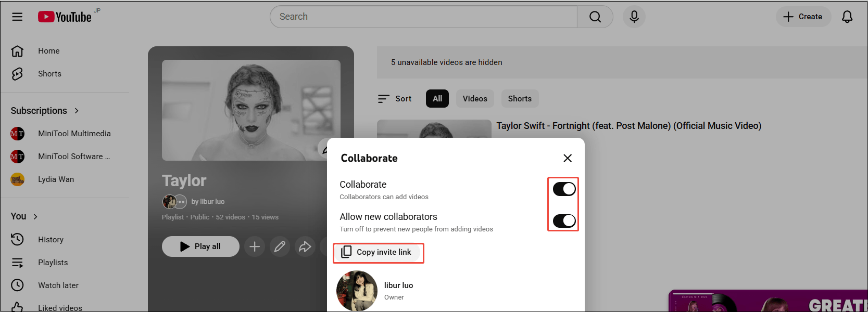Toggle Allow new collaborators switch
This screenshot has height=312, width=868.
coord(564,221)
